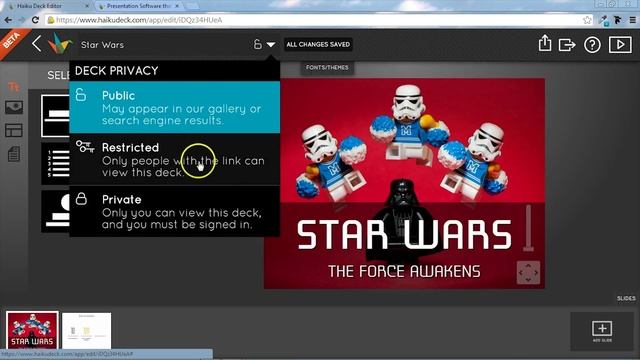Image resolution: width=640 pixels, height=360 pixels.
Task: Open the share icon in the top toolbar
Action: (544, 43)
